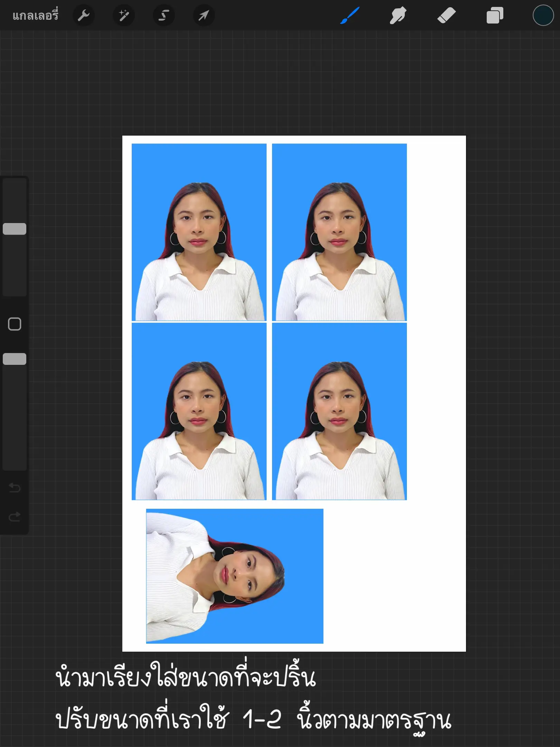
Task: Select the Painting brush tool
Action: (349, 15)
